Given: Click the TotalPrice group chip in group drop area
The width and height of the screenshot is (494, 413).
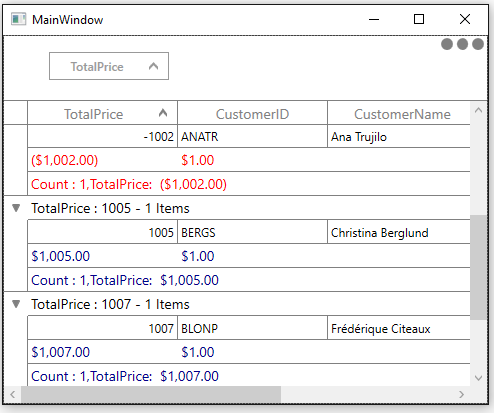Looking at the screenshot, I should pos(109,66).
